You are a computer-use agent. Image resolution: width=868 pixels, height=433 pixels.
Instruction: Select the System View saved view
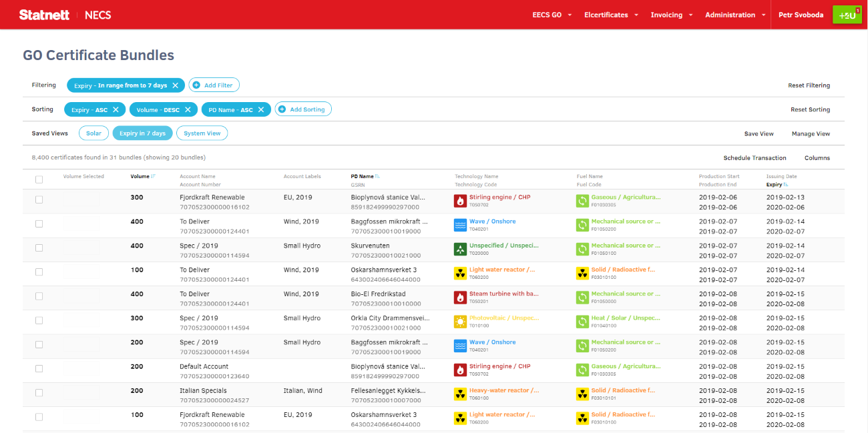point(202,133)
